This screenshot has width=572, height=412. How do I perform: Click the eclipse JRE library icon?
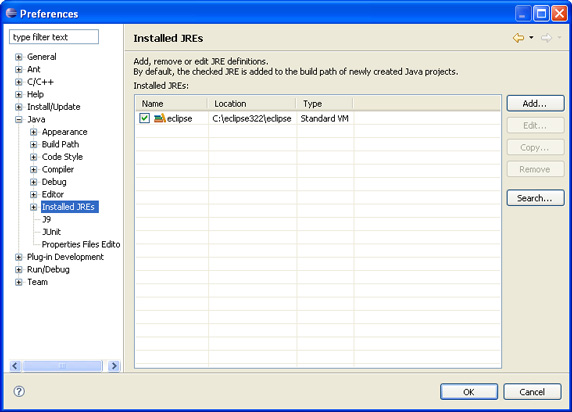point(159,118)
